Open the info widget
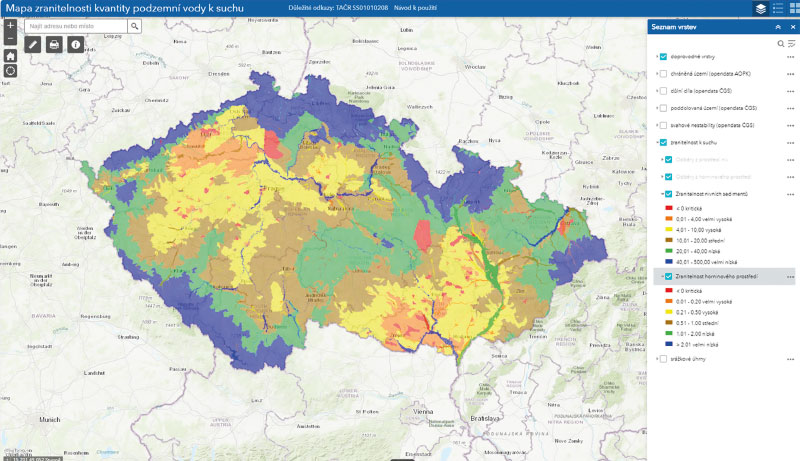Screen dimensions: 800x461 tap(75, 44)
